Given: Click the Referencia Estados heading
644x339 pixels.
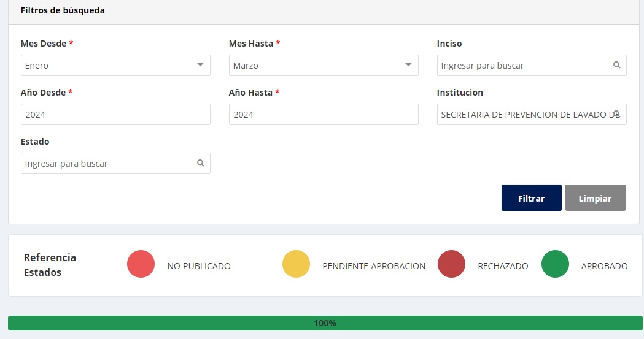Looking at the screenshot, I should click(50, 265).
